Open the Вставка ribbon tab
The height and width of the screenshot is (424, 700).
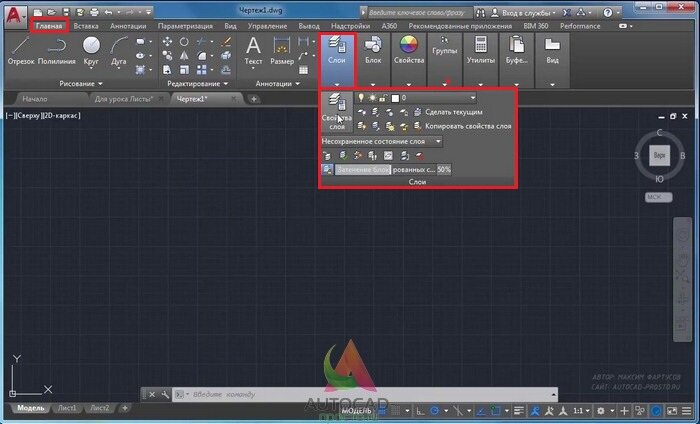86,26
